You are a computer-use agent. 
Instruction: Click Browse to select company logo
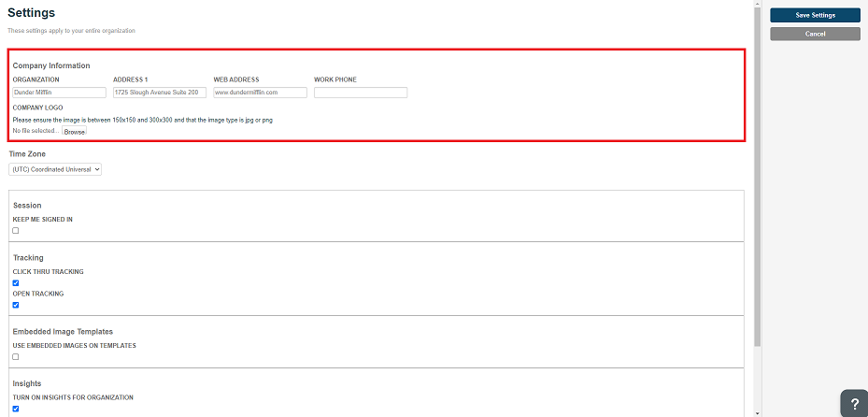(74, 132)
